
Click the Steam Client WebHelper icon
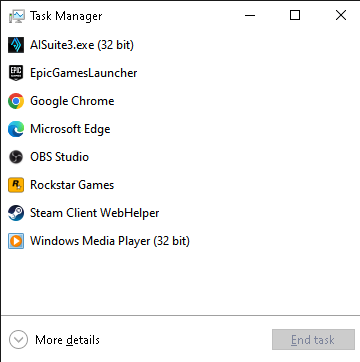(16, 213)
